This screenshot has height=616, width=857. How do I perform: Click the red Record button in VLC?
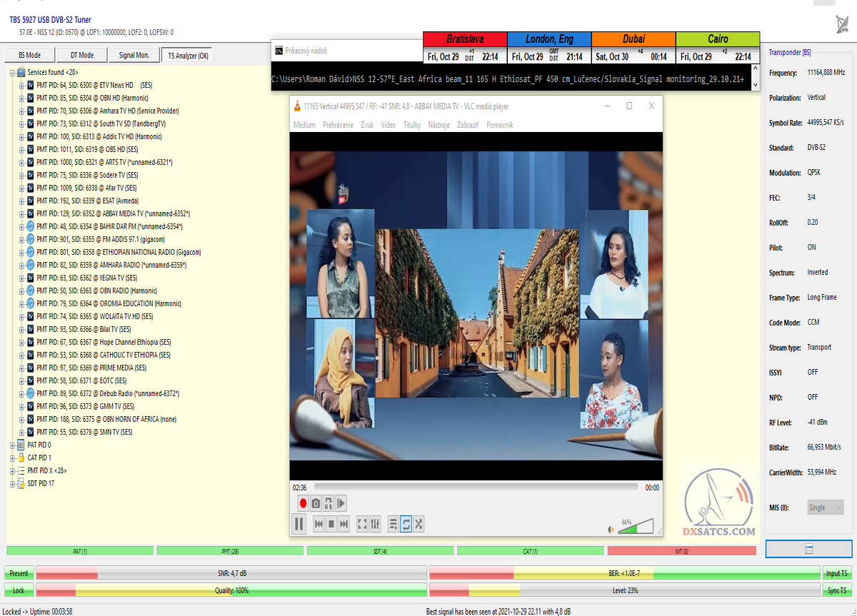303,503
